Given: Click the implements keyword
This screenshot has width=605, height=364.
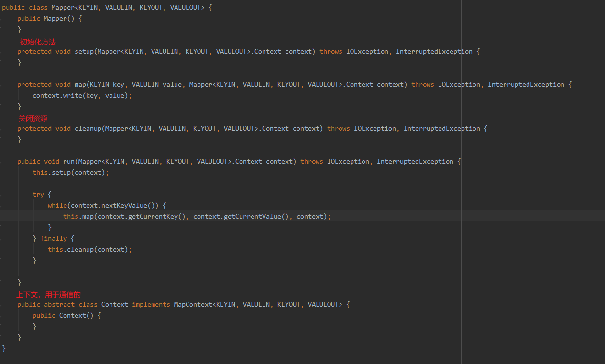Looking at the screenshot, I should pyautogui.click(x=151, y=304).
